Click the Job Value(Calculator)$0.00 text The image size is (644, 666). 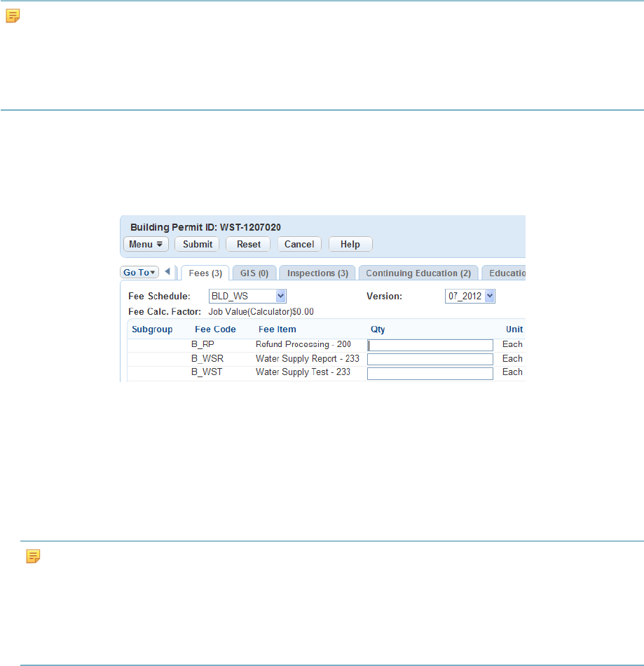point(261,312)
